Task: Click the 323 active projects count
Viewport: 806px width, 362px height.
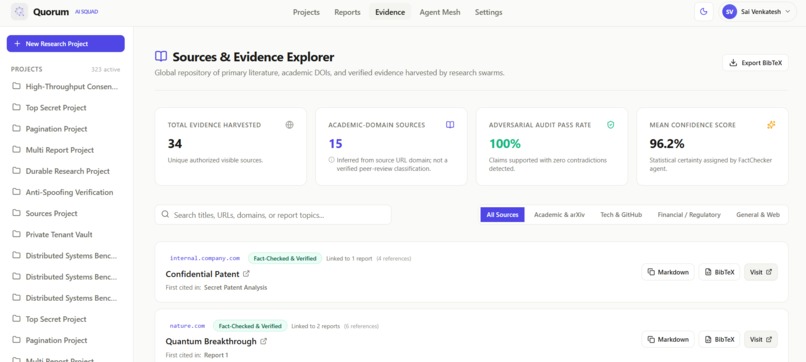Action: 105,69
